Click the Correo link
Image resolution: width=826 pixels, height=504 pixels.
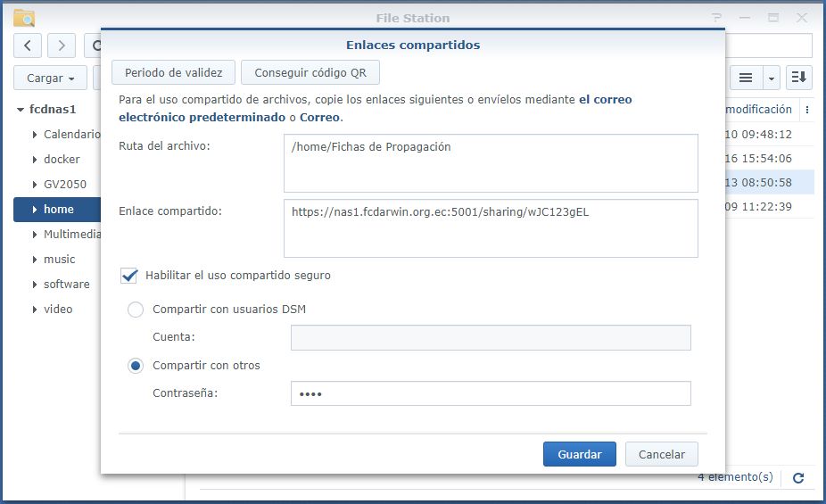(x=319, y=117)
